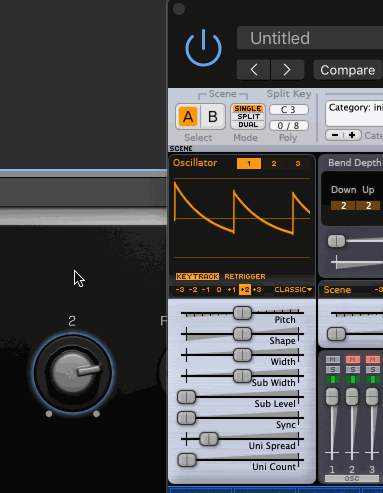Set scene mode to SINGLE
Image resolution: width=383 pixels, height=493 pixels.
pyautogui.click(x=248, y=109)
